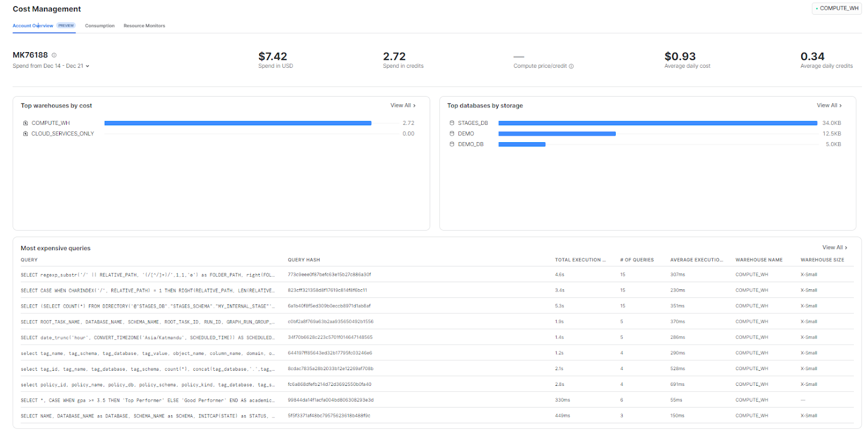This screenshot has width=868, height=445.
Task: Click the SELECT ROOT_TASK_NAME query row
Action: [x=437, y=322]
